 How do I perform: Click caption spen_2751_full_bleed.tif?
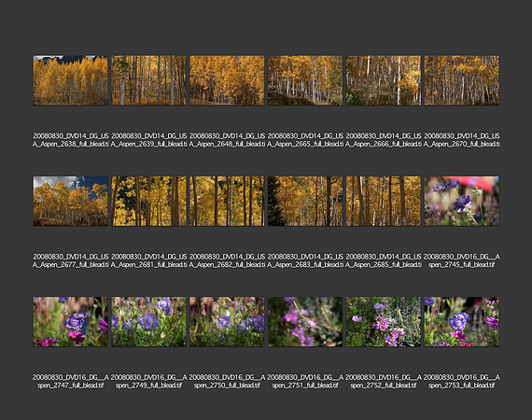[305, 385]
